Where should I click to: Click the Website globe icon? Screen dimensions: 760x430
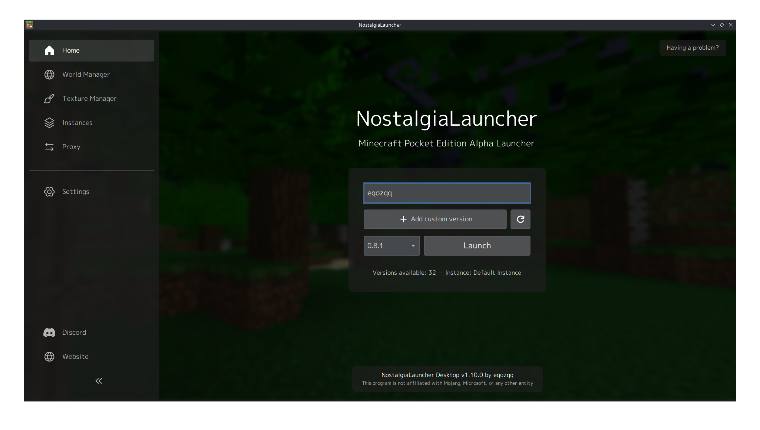pyautogui.click(x=49, y=357)
